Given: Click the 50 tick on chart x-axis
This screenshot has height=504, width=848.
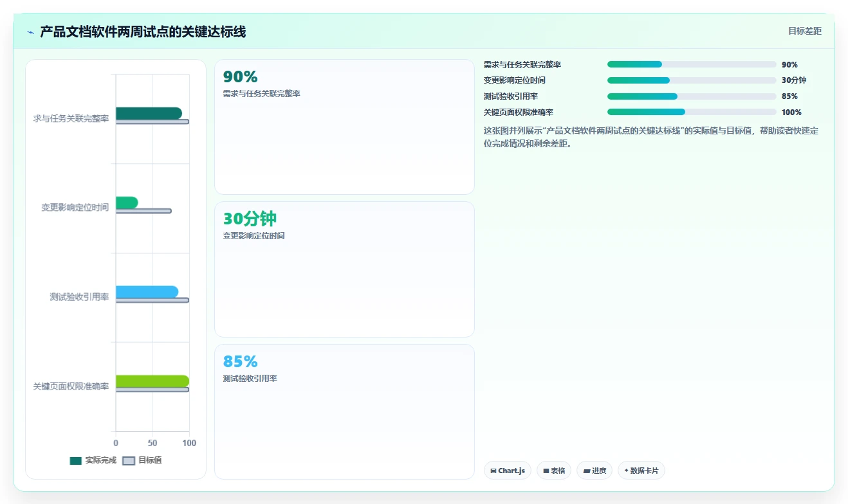Looking at the screenshot, I should 152,443.
